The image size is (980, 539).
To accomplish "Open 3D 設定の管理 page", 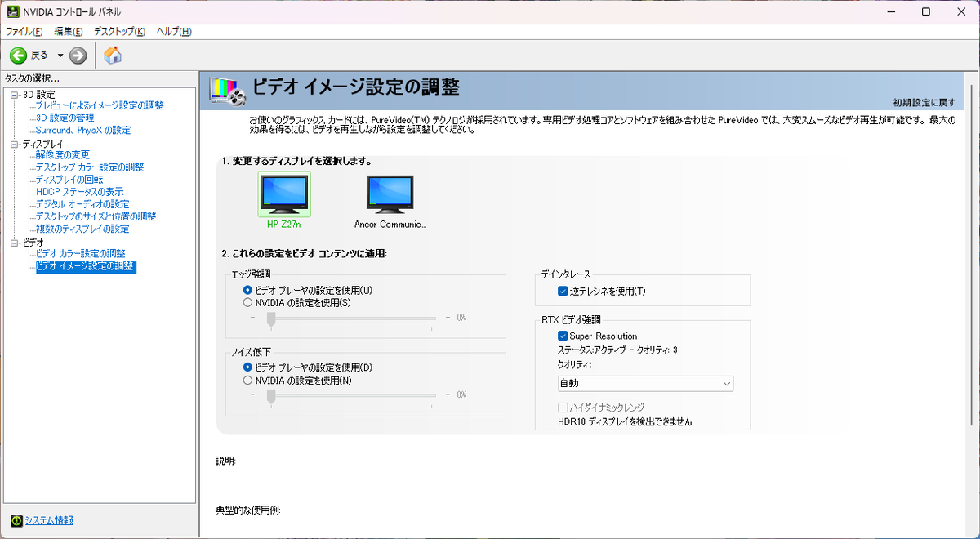I will click(65, 118).
